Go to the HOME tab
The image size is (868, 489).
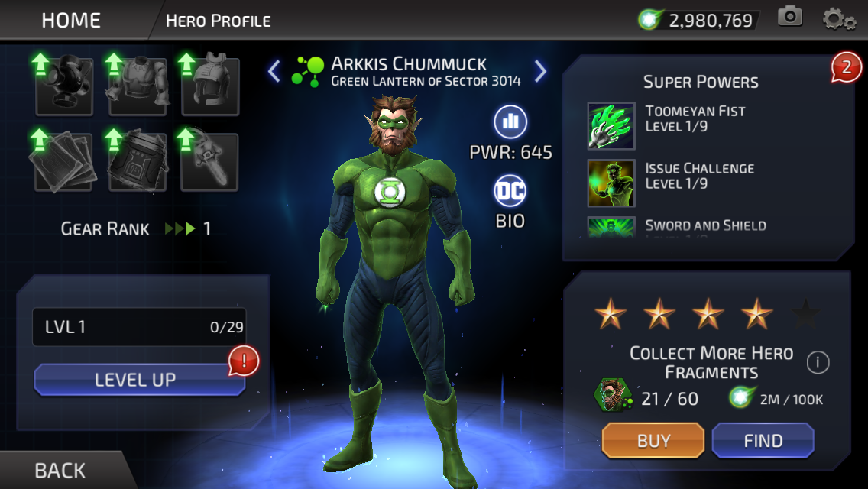point(71,21)
